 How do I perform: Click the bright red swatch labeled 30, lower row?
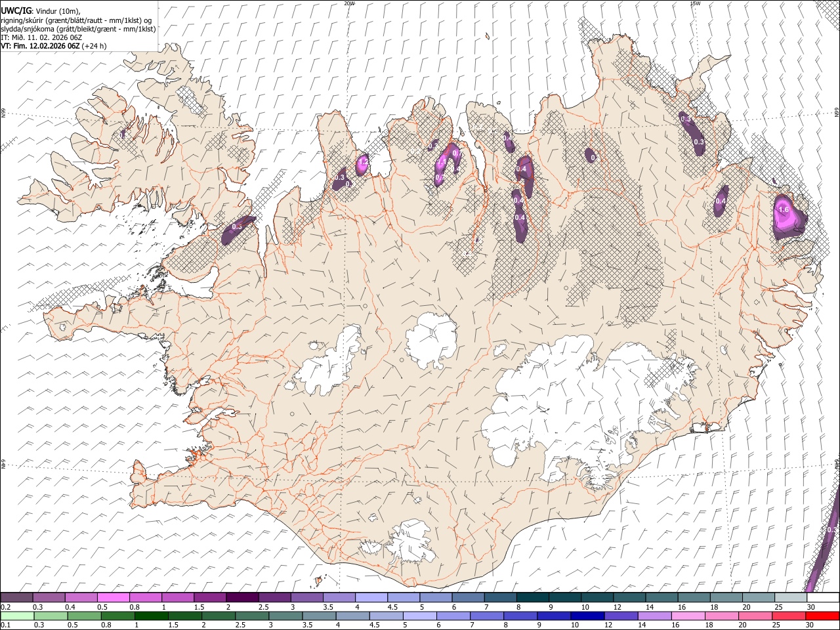pos(822,616)
